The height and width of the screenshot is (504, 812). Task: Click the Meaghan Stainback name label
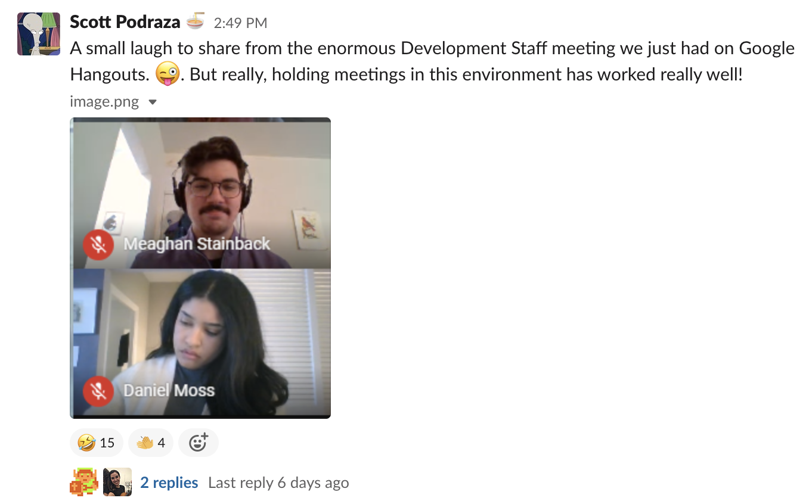click(197, 244)
